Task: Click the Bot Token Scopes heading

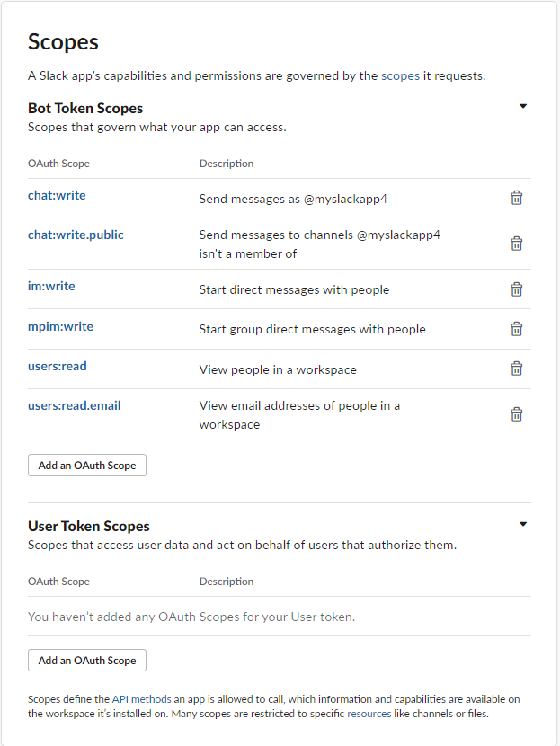Action: pos(85,109)
